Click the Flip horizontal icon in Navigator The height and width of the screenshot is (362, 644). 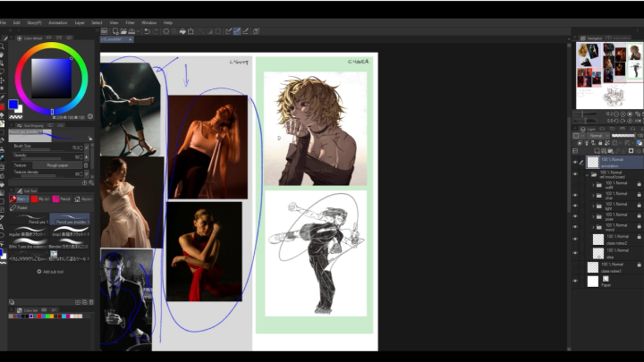pos(638,121)
